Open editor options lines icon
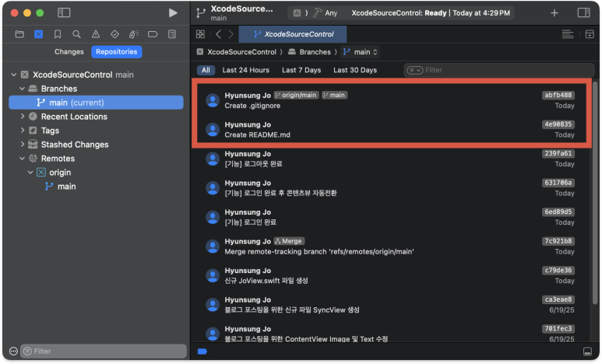The height and width of the screenshot is (364, 602). (x=568, y=34)
